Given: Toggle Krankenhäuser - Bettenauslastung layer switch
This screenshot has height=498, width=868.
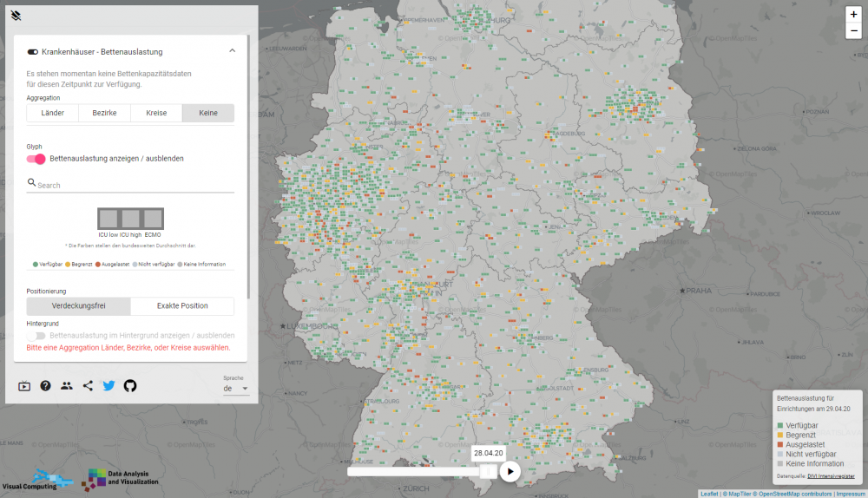Looking at the screenshot, I should (x=33, y=52).
